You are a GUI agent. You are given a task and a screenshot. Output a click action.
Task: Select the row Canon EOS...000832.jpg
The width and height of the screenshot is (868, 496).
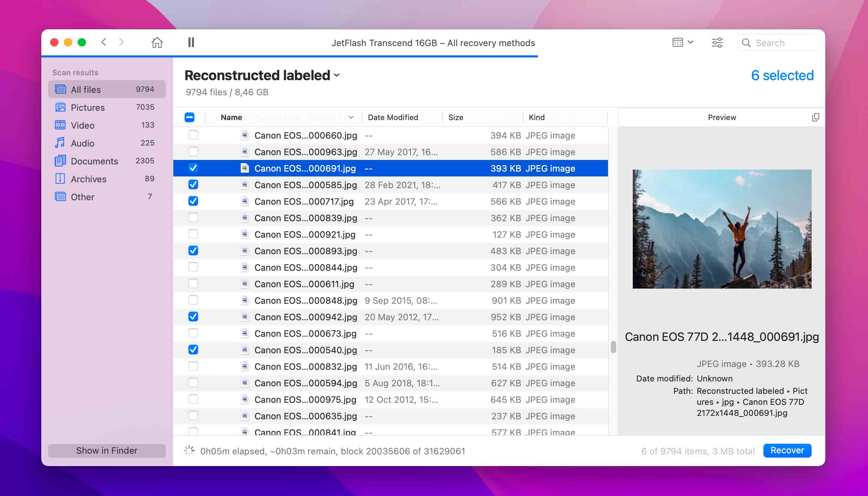point(391,366)
